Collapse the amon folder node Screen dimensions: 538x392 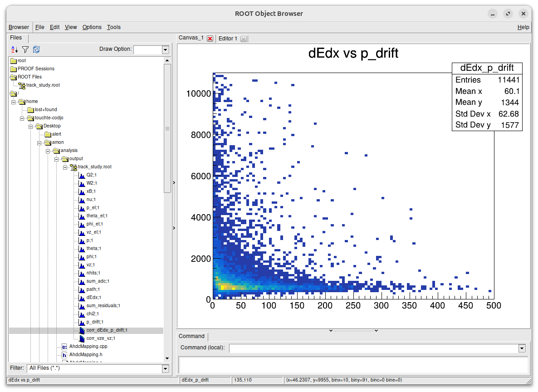click(39, 143)
